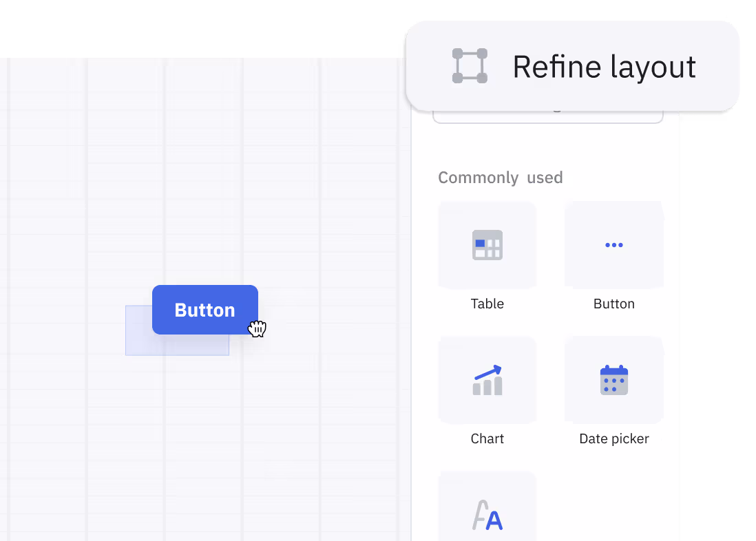Click empty canvas grid above the blue Button

[x=205, y=206]
